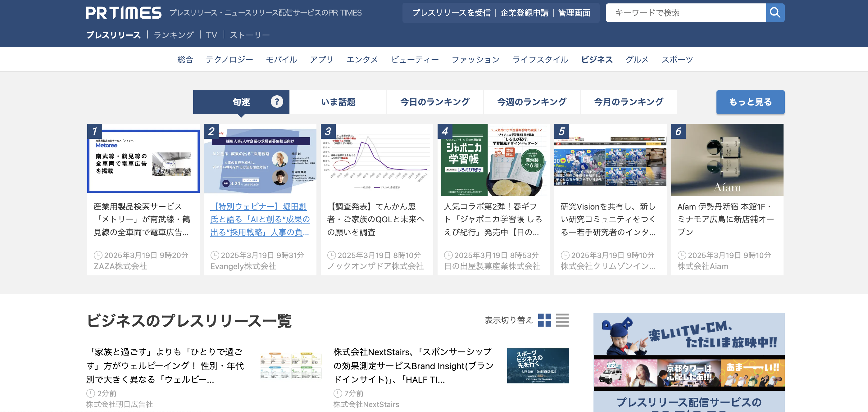Screen dimensions: 868x412
Task: Select the テクノロジー category
Action: [x=229, y=60]
